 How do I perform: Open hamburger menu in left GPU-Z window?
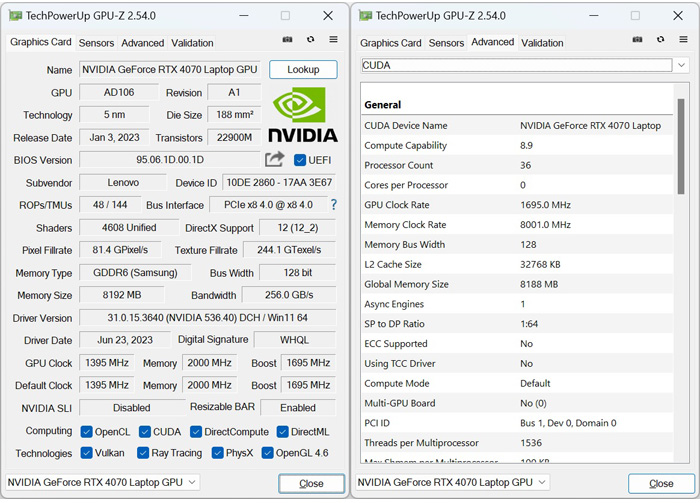pyautogui.click(x=333, y=39)
